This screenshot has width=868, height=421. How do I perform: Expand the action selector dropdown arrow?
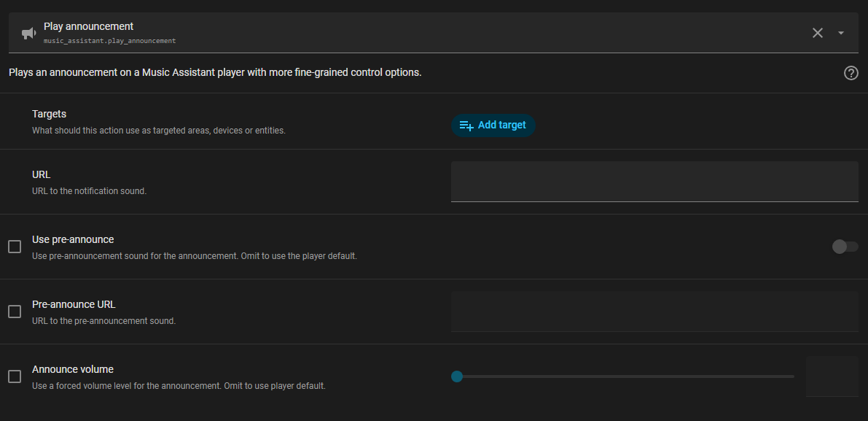pyautogui.click(x=841, y=33)
